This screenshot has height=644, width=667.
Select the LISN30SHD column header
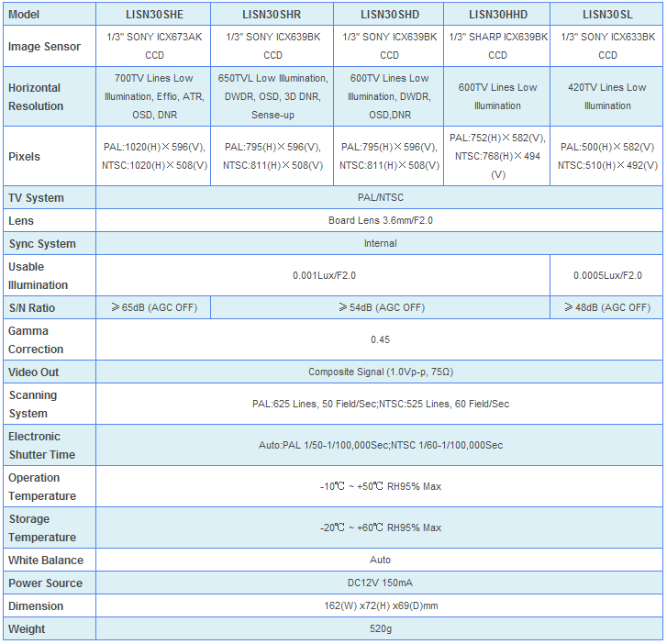tap(389, 14)
